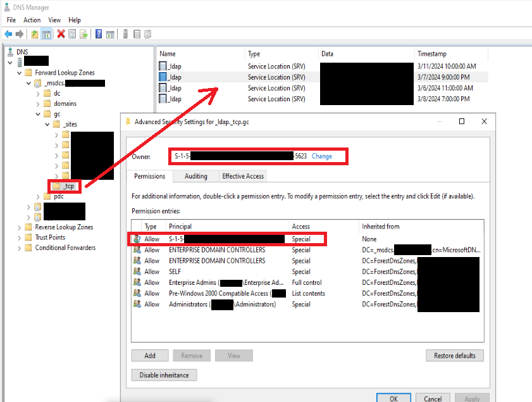Select Pre-Windows 2000 Compatible Access entry
Image resolution: width=532 pixels, height=402 pixels.
(x=307, y=293)
